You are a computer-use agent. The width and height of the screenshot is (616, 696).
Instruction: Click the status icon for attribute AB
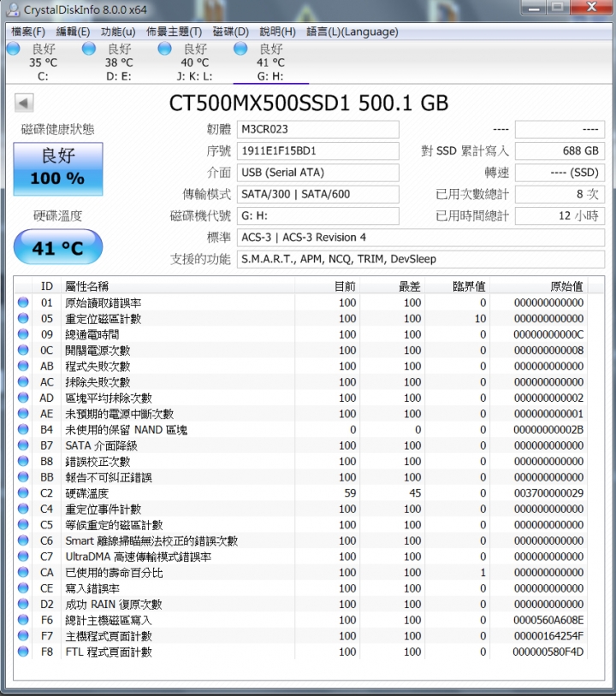[23, 366]
